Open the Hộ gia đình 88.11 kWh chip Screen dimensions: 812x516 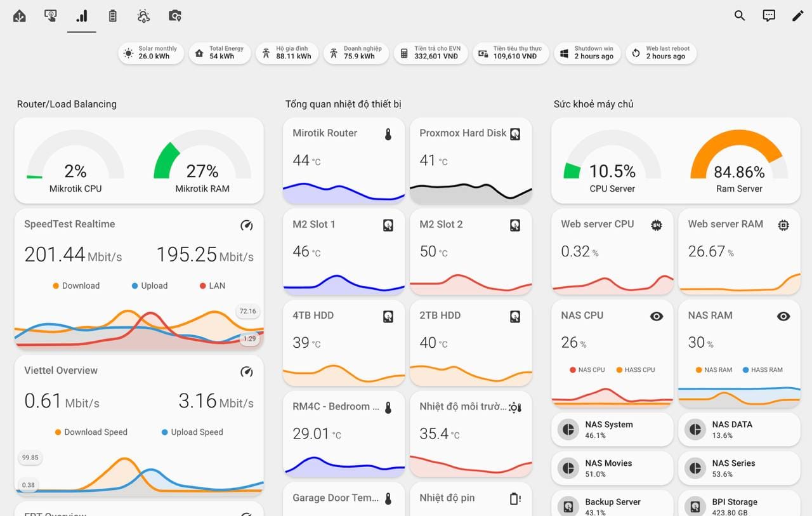click(x=287, y=53)
